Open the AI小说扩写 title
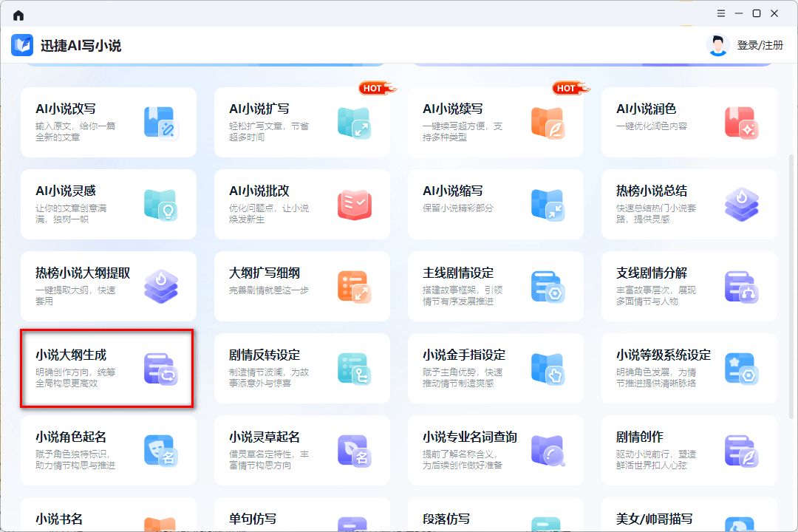 (x=259, y=109)
